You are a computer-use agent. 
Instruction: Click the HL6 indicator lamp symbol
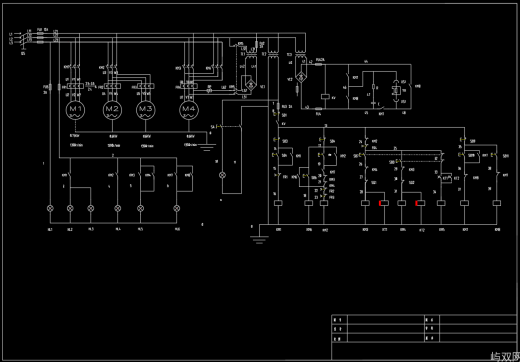tap(177, 208)
